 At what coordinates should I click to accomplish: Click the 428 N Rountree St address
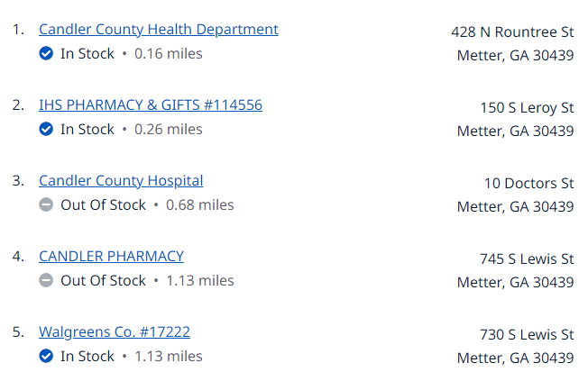pyautogui.click(x=512, y=32)
